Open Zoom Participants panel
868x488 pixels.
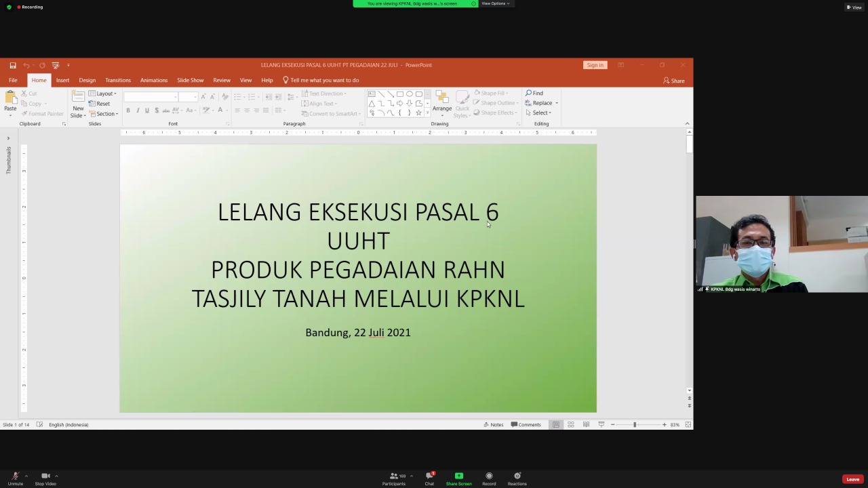(x=394, y=479)
